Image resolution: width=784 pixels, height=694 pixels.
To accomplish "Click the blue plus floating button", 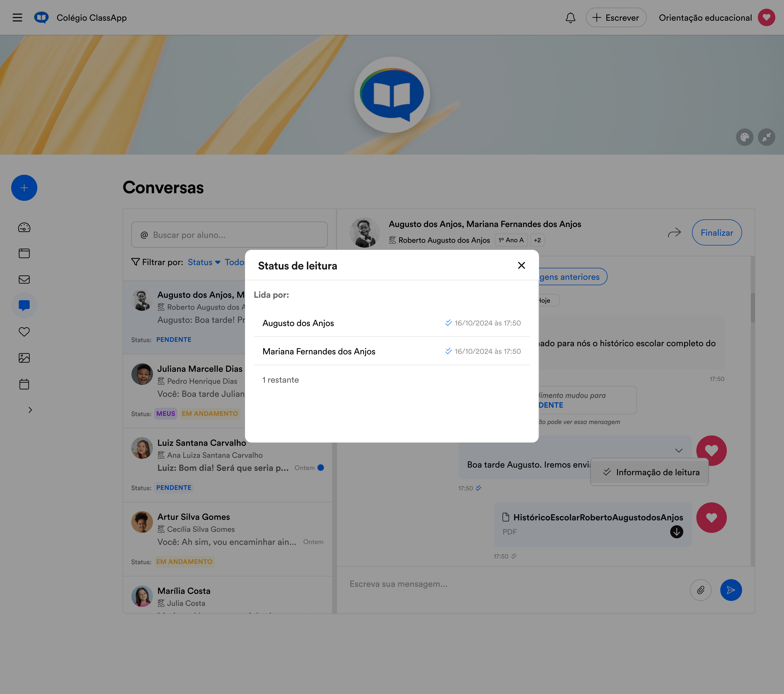I will point(24,188).
